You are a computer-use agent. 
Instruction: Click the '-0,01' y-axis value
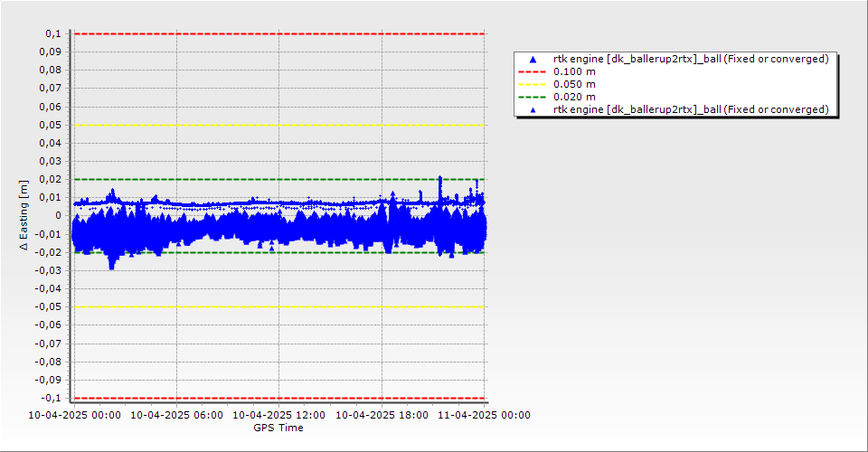[48, 234]
